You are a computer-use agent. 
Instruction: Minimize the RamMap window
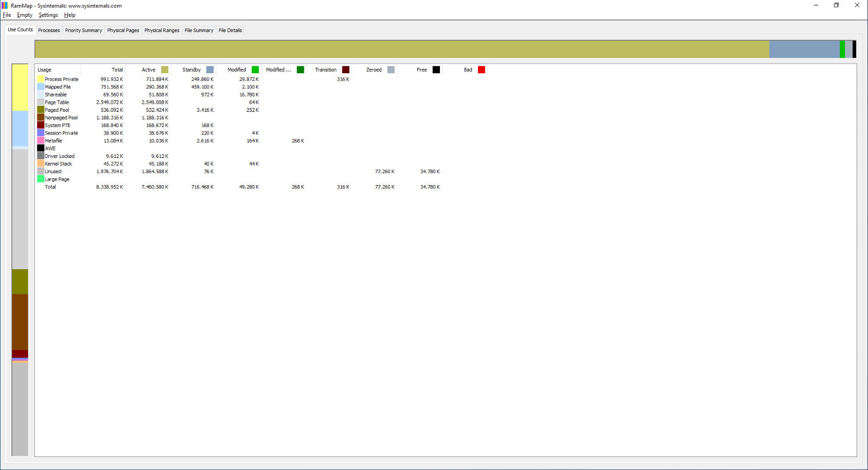815,5
